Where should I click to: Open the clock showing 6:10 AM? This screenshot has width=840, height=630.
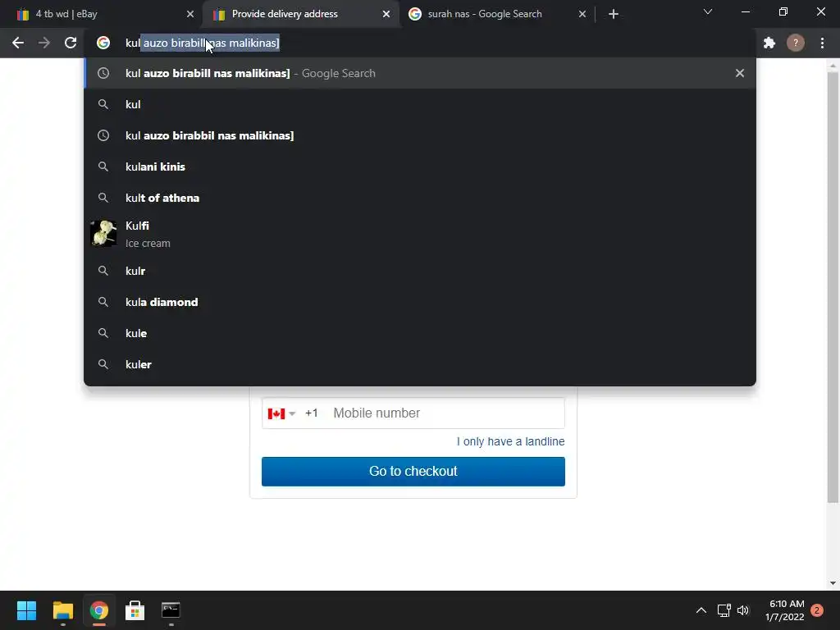784,610
